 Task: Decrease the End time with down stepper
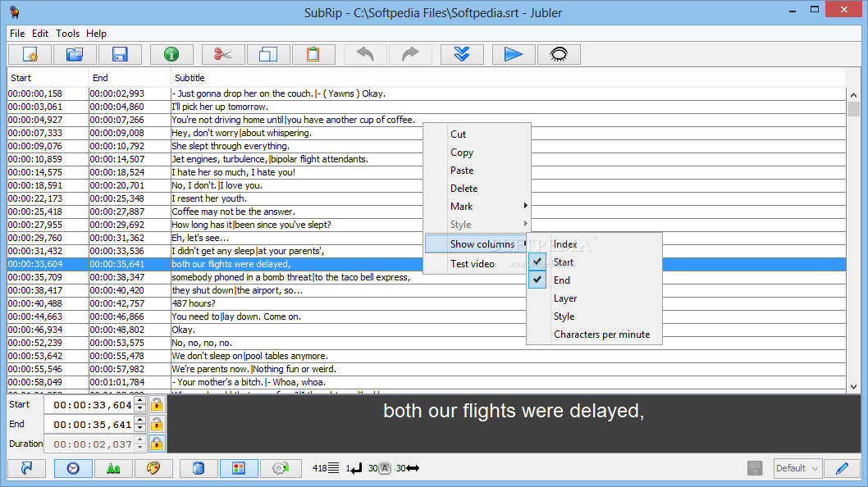click(140, 429)
